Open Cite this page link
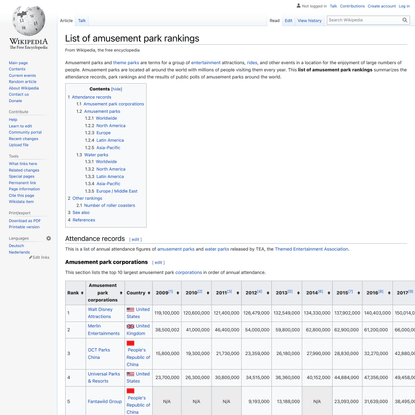This screenshot has width=415, height=415. (x=21, y=195)
